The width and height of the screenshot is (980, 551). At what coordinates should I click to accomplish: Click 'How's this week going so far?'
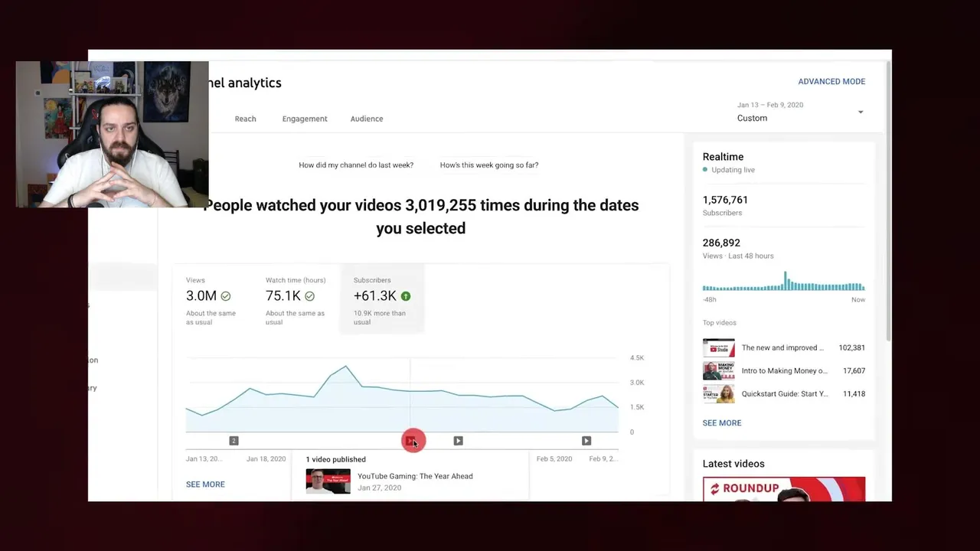pos(489,165)
